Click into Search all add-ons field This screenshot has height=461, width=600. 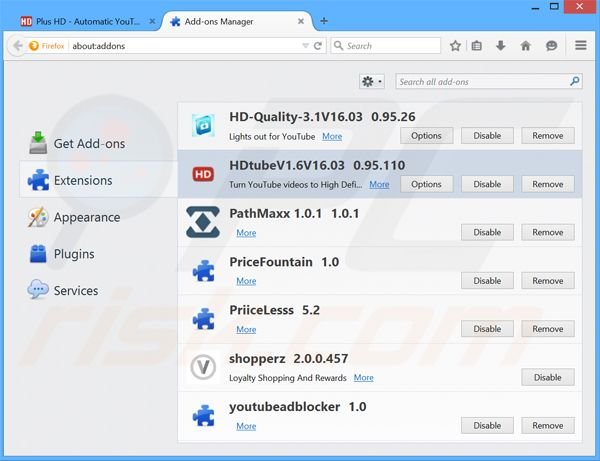(x=489, y=81)
